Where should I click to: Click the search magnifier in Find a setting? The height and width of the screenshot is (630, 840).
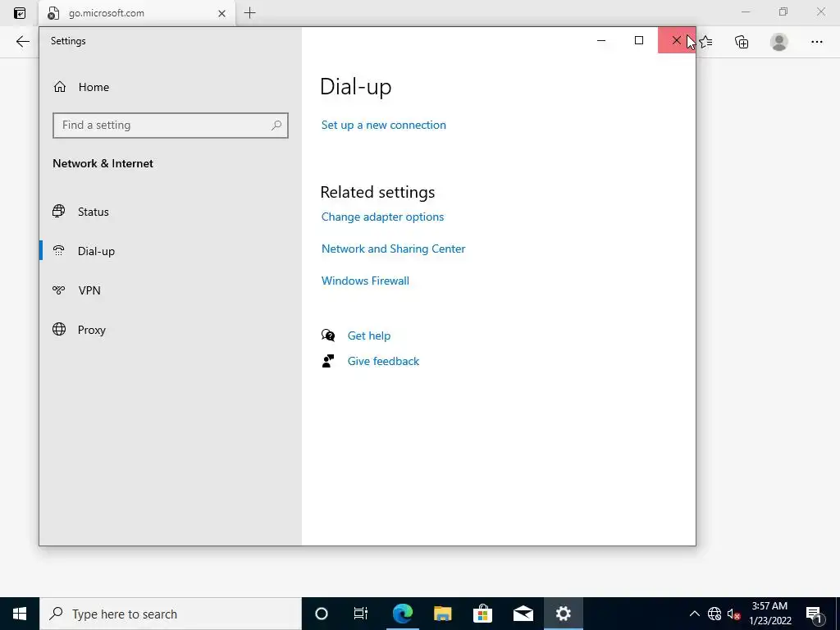click(276, 126)
